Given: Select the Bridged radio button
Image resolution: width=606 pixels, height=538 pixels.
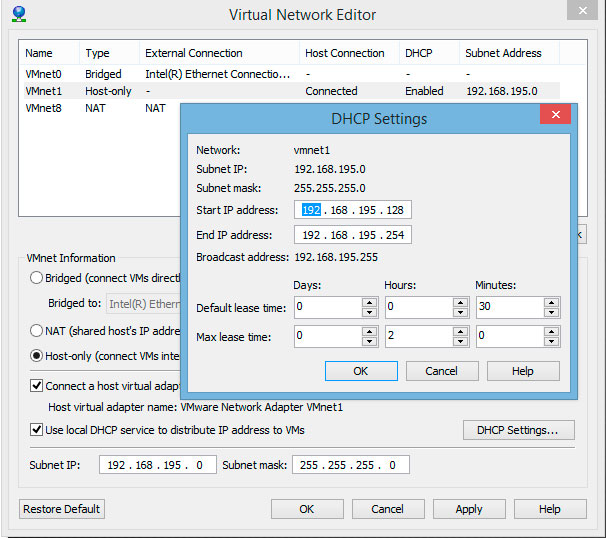Looking at the screenshot, I should [x=37, y=278].
